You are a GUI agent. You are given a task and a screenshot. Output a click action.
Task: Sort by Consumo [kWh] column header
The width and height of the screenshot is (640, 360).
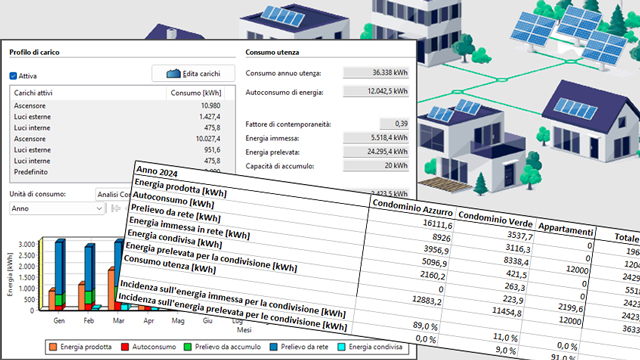[196, 93]
